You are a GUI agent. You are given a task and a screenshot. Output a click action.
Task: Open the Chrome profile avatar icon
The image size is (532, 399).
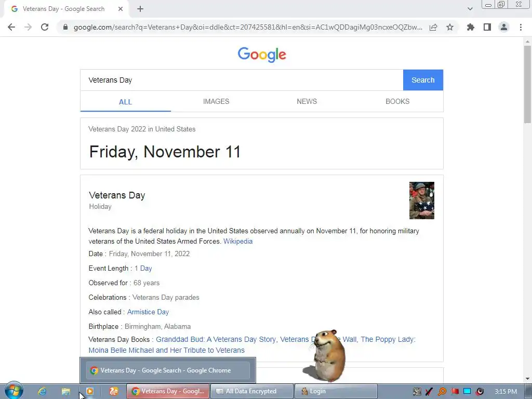click(x=504, y=27)
